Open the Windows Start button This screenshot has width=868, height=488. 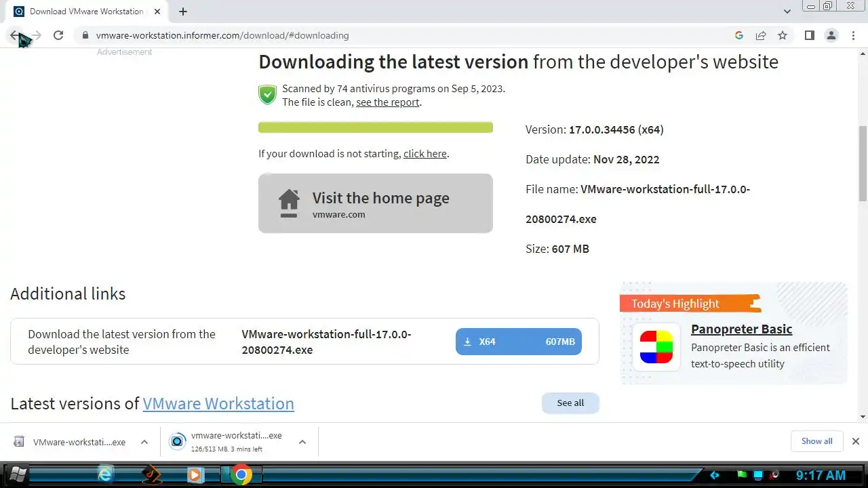[18, 475]
